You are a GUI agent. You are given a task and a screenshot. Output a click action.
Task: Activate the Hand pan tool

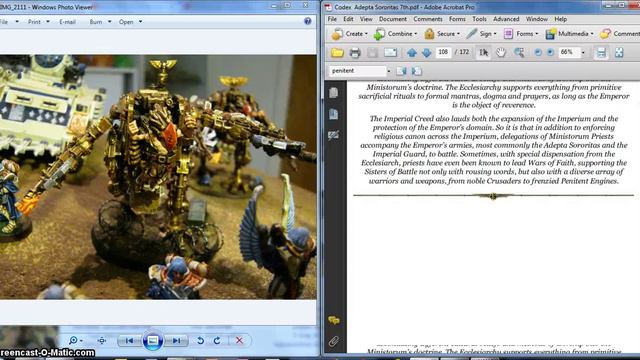(x=501, y=53)
